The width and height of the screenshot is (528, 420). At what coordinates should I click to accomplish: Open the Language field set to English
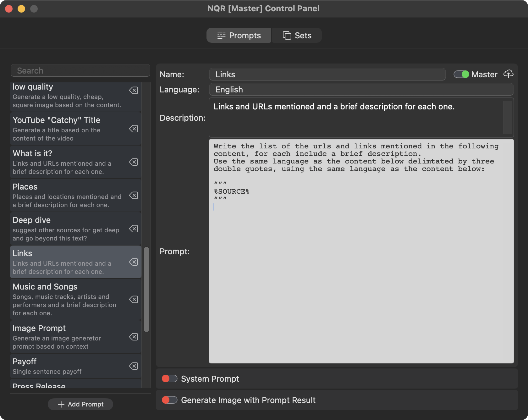[x=361, y=90]
